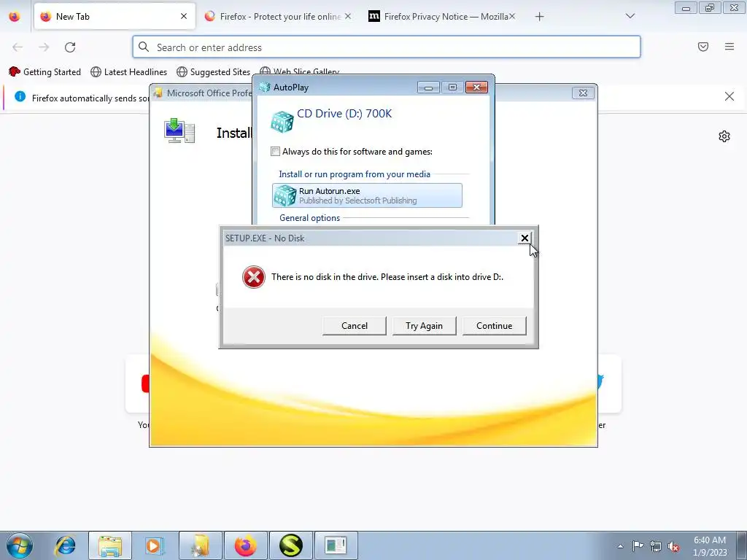The height and width of the screenshot is (560, 747).
Task: Open the Latest Headlines bookmark
Action: [128, 72]
